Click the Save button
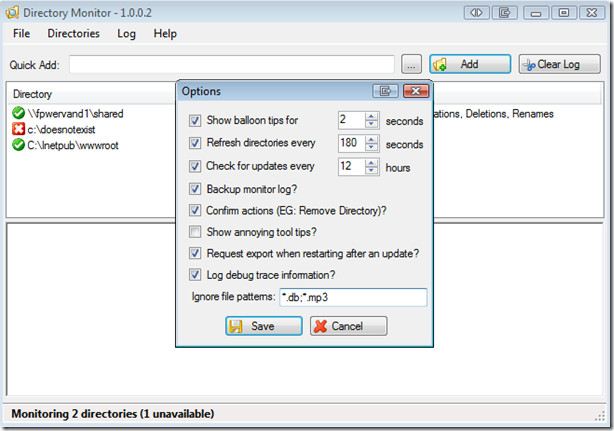This screenshot has height=431, width=614. click(264, 326)
